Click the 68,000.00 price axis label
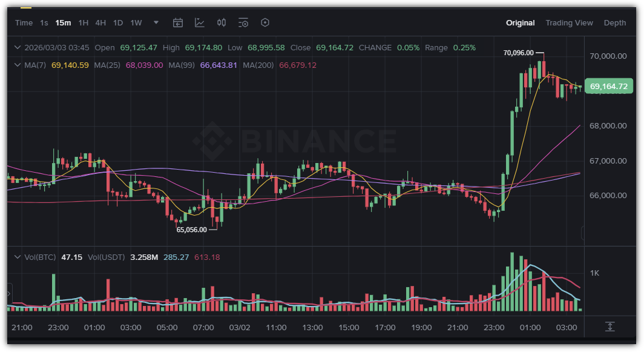The height and width of the screenshot is (352, 644). point(608,126)
